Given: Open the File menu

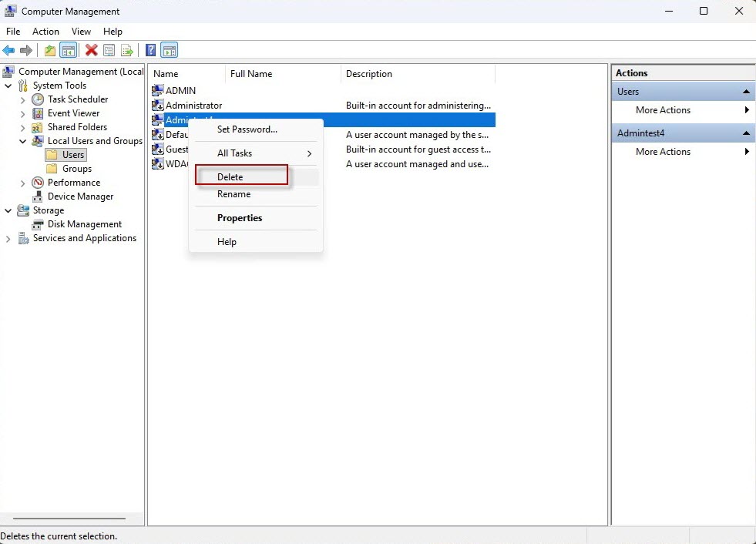Looking at the screenshot, I should point(13,32).
